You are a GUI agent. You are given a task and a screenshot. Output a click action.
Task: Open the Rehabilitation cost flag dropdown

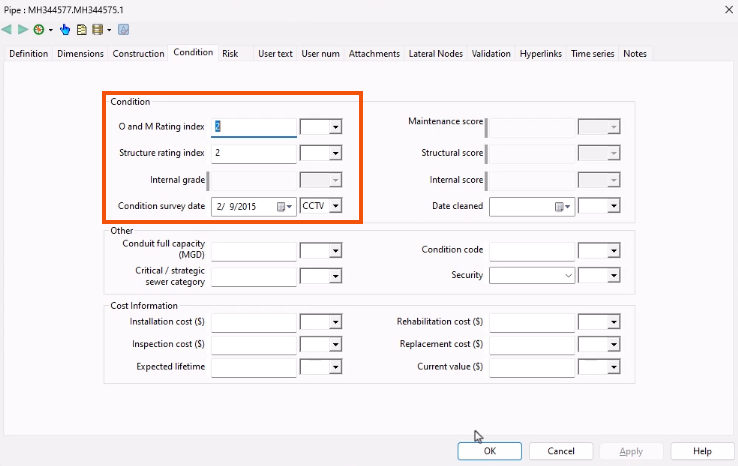pyautogui.click(x=613, y=322)
